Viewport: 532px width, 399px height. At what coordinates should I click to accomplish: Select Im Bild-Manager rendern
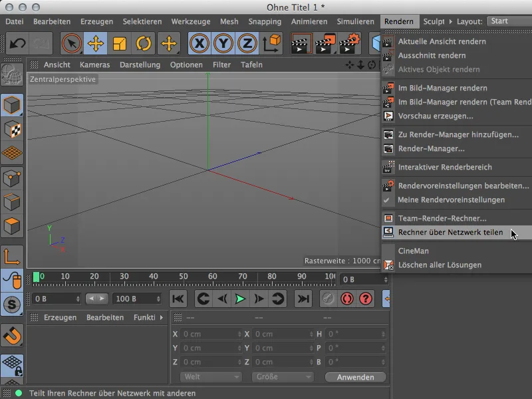point(457,88)
